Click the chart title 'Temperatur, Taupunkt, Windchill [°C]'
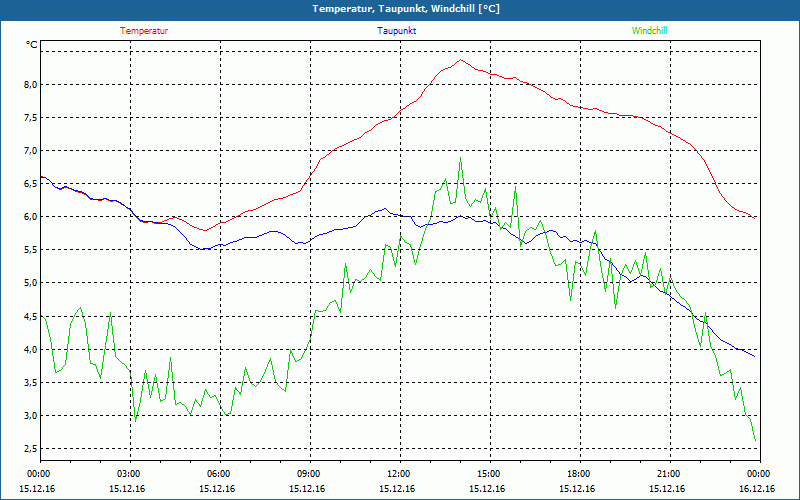800x500 pixels. [406, 9]
